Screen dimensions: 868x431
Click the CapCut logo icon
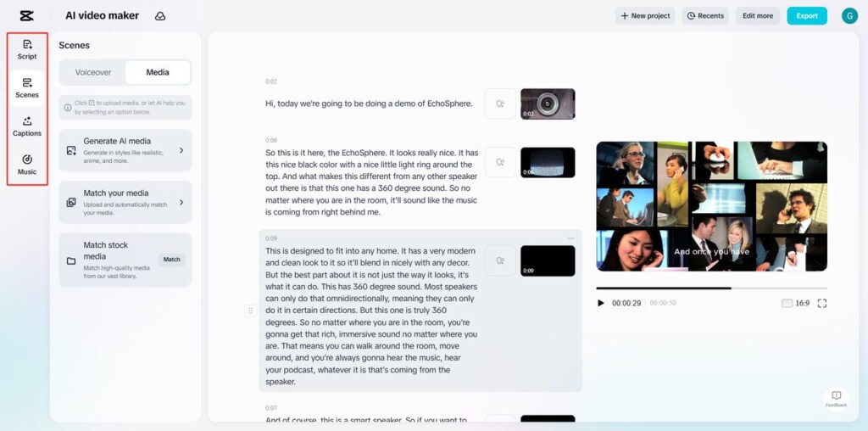point(26,15)
